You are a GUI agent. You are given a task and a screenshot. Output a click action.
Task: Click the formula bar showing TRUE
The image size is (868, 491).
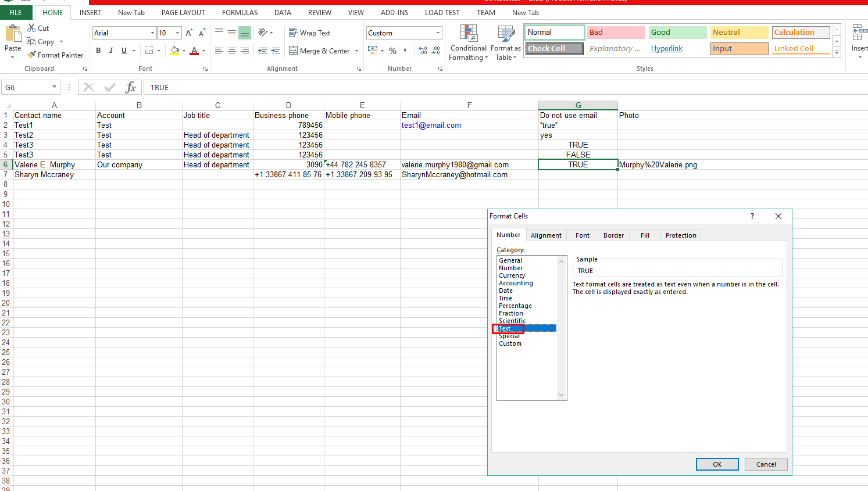pyautogui.click(x=506, y=87)
